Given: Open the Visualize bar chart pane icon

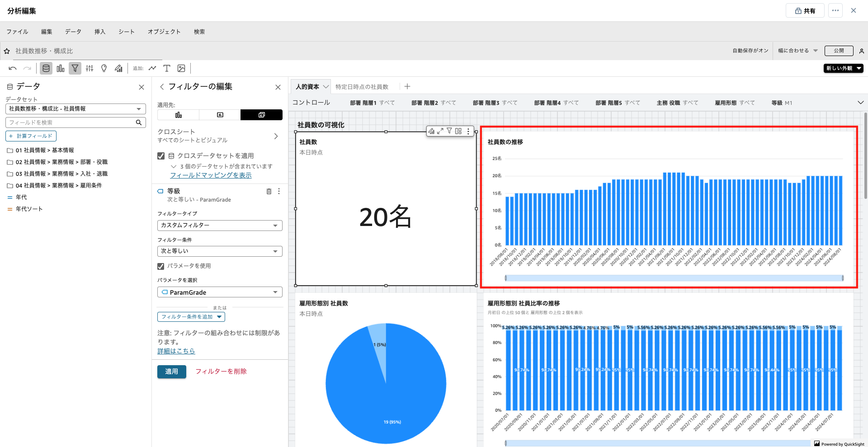Looking at the screenshot, I should click(61, 68).
